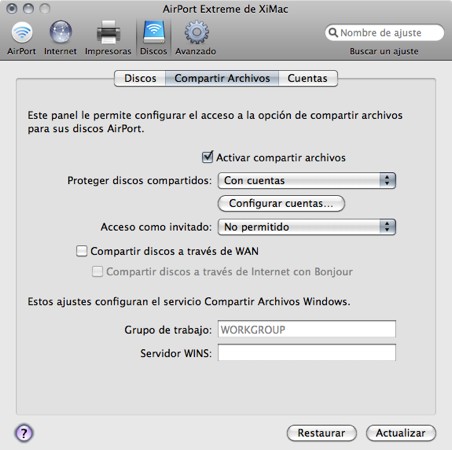
Task: Click the Estos ajustes configuran el servicio text
Action: [189, 302]
